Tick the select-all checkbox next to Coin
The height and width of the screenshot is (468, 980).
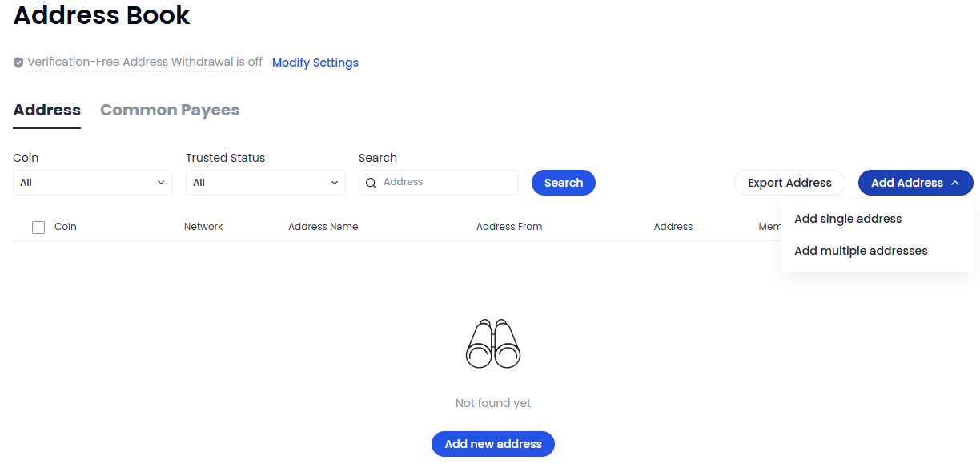pos(38,228)
